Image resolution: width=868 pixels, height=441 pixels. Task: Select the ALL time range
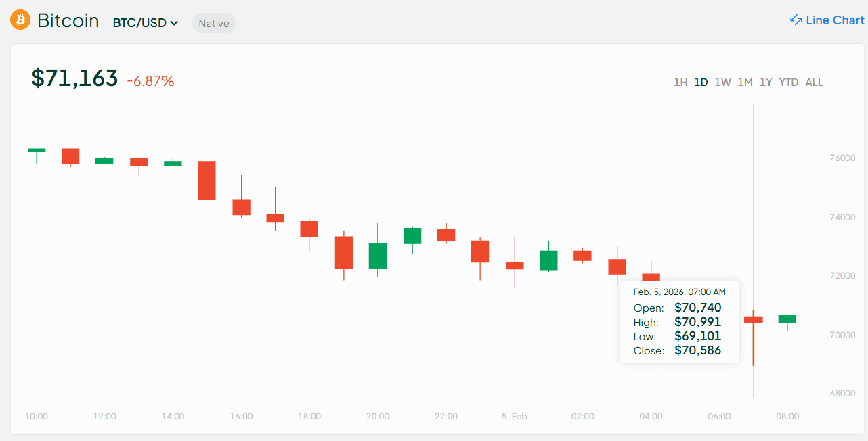(814, 83)
